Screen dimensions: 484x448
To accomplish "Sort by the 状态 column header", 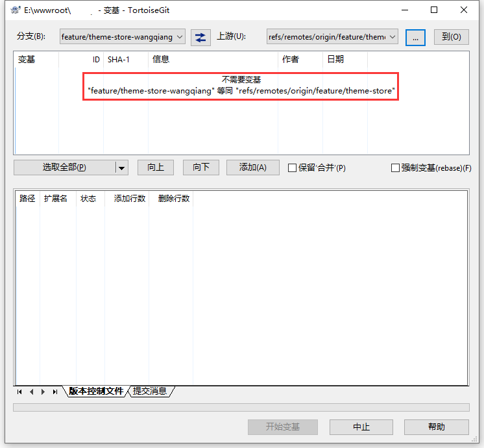I will click(90, 199).
